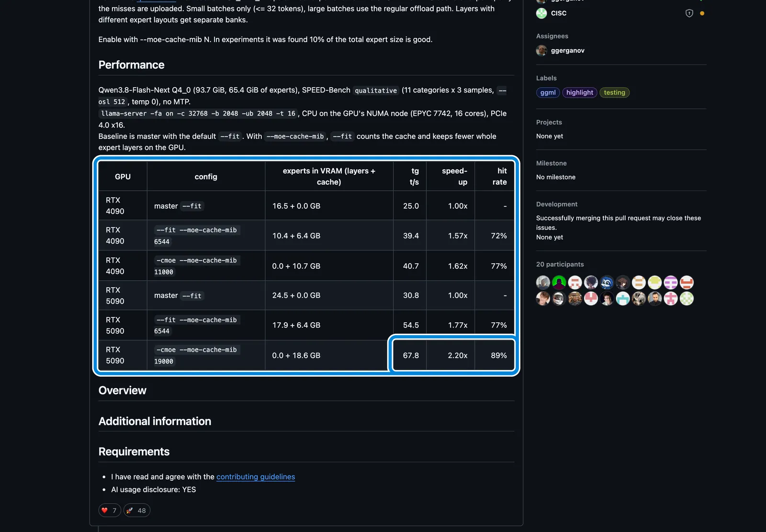The width and height of the screenshot is (766, 532).
Task: Click the orange pending status dot
Action: pos(702,13)
